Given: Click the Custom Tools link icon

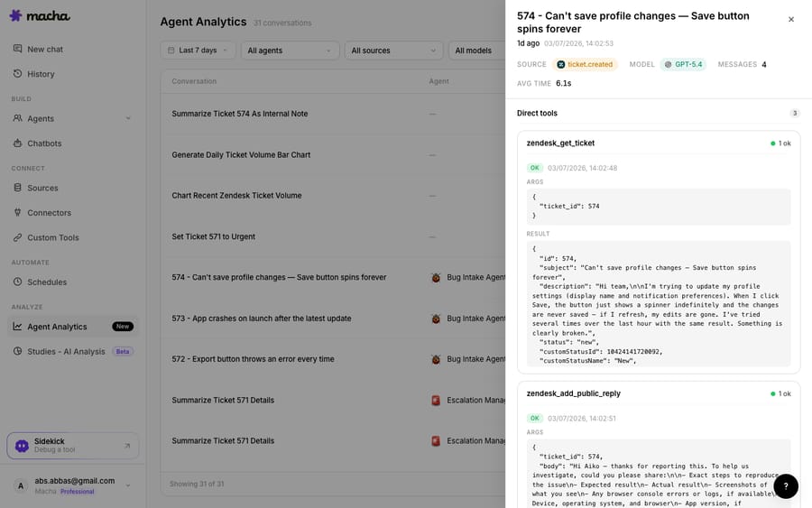Looking at the screenshot, I should (18, 237).
